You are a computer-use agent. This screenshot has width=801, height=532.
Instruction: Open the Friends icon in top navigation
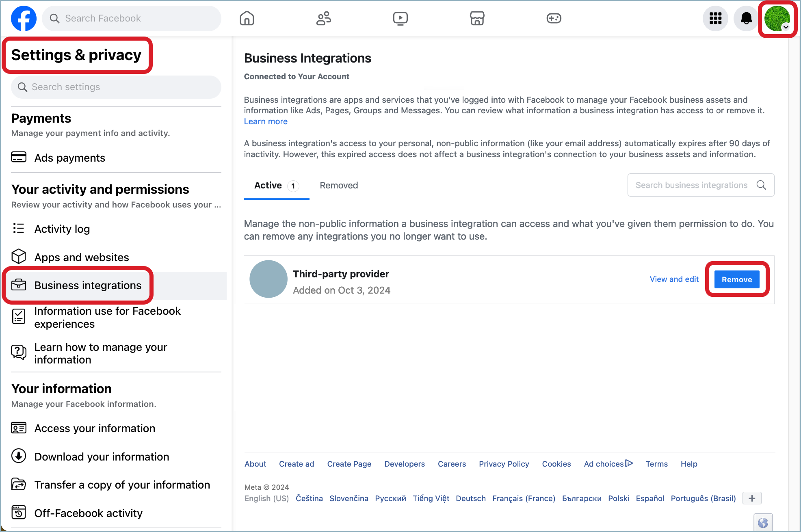[x=323, y=18]
